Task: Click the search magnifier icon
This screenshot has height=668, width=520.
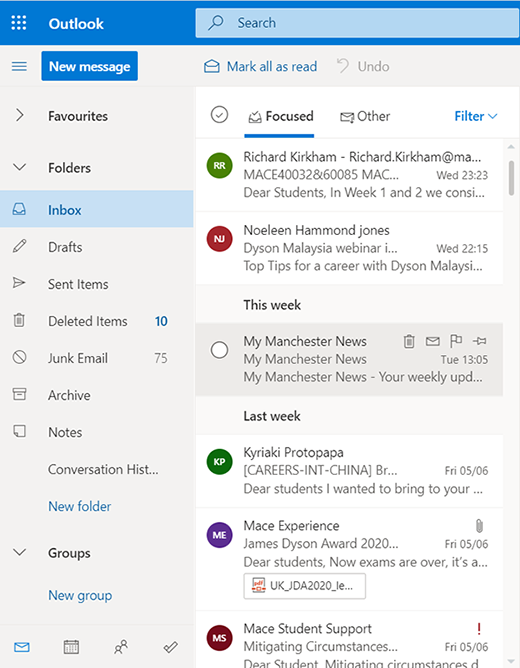Action: coord(216,23)
